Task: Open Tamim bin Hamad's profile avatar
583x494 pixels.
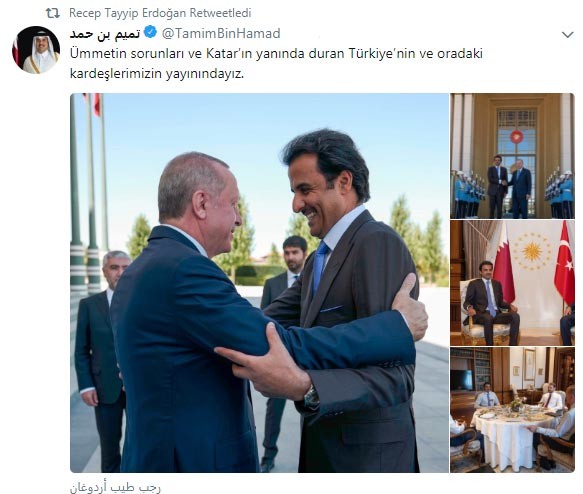Action: pyautogui.click(x=36, y=49)
